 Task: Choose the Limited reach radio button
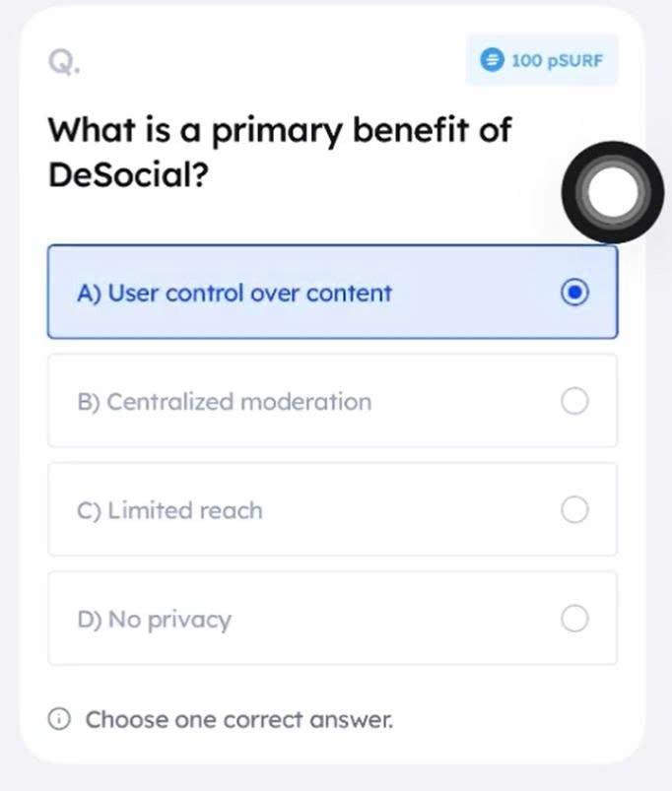pyautogui.click(x=574, y=510)
